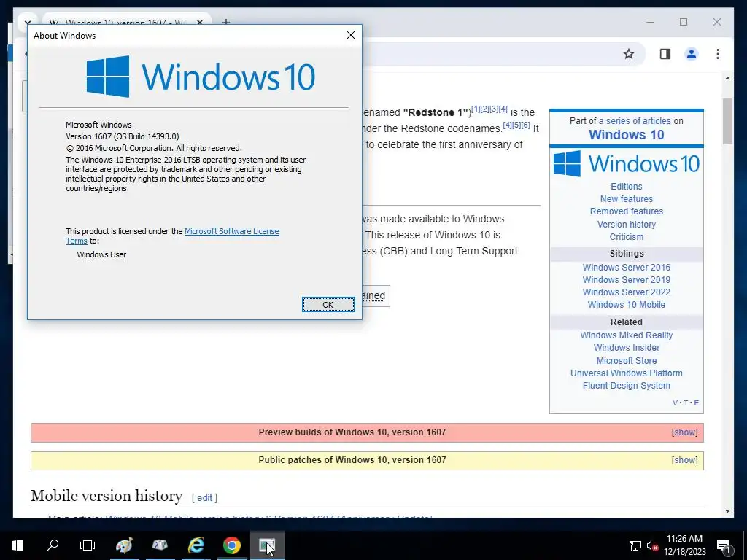Switch to Google Chrome on taskbar
The width and height of the screenshot is (747, 560).
pyautogui.click(x=231, y=545)
